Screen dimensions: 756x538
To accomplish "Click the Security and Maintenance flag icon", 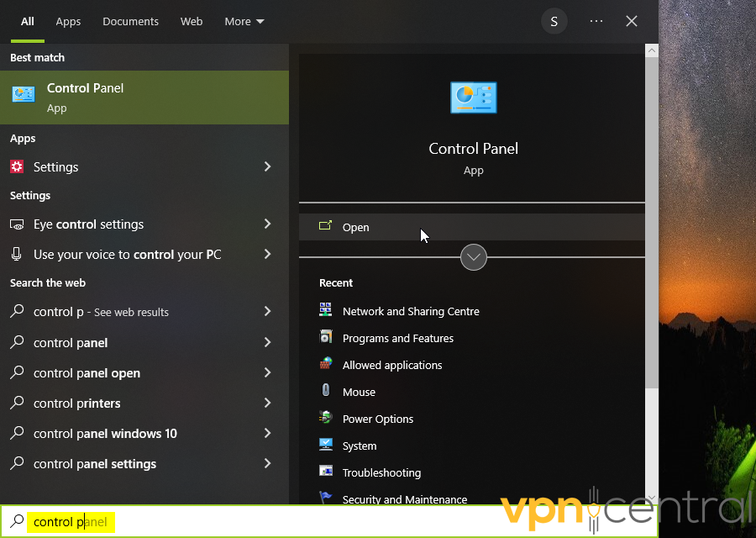I will pos(325,497).
